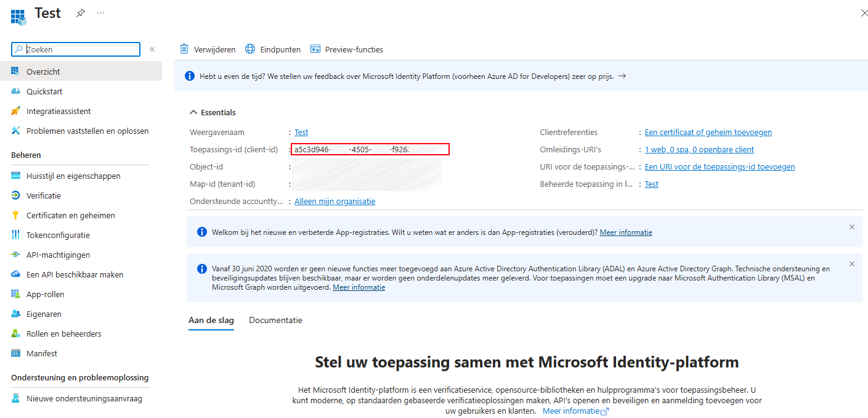868x418 pixels.
Task: Focus the Zoeken search field
Action: tap(76, 49)
